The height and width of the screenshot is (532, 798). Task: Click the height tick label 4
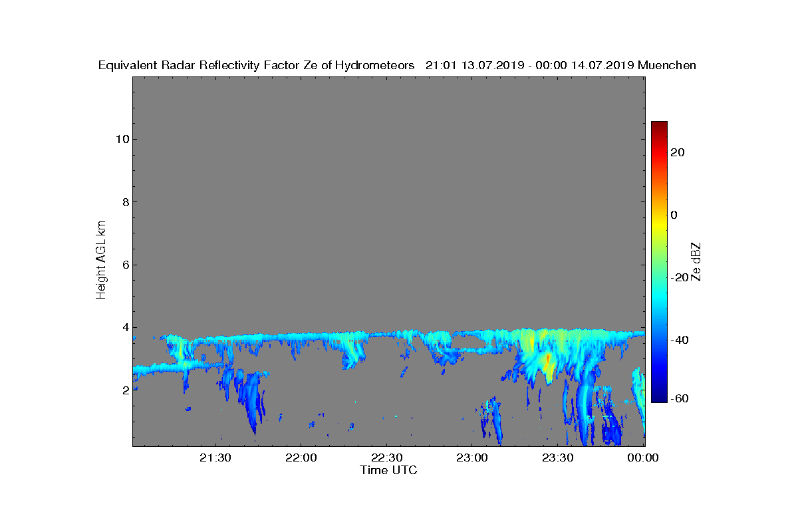(x=124, y=327)
